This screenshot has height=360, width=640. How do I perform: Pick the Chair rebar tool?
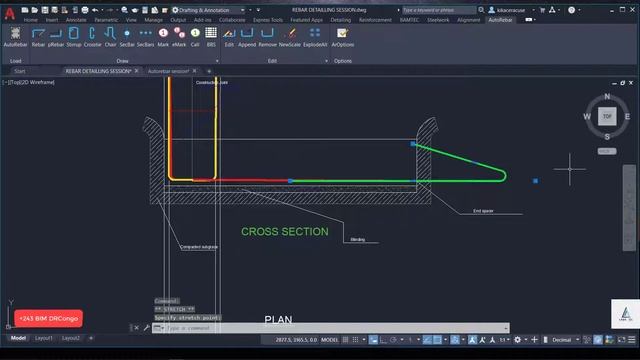tap(110, 37)
